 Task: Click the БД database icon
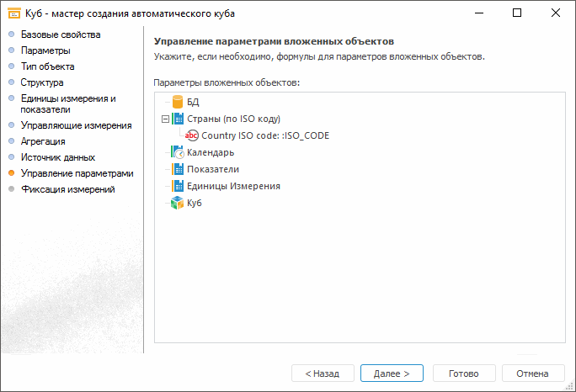[x=177, y=102]
